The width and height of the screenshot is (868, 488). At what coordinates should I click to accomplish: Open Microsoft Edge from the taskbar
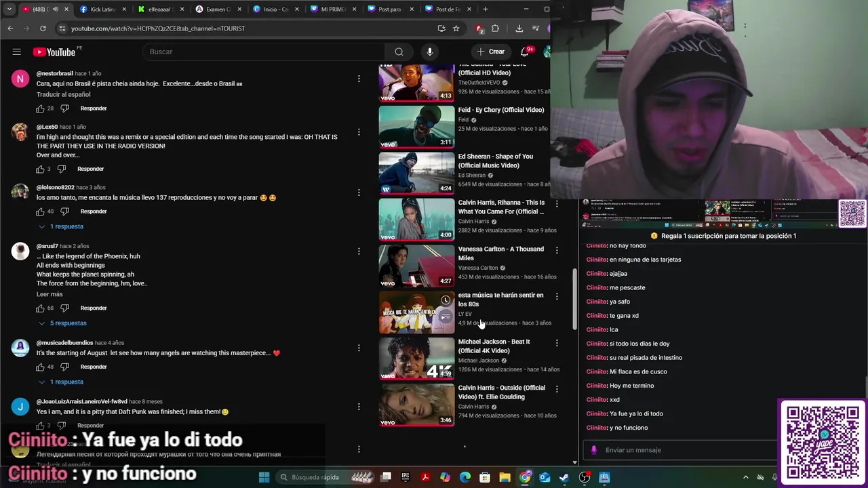point(465,477)
